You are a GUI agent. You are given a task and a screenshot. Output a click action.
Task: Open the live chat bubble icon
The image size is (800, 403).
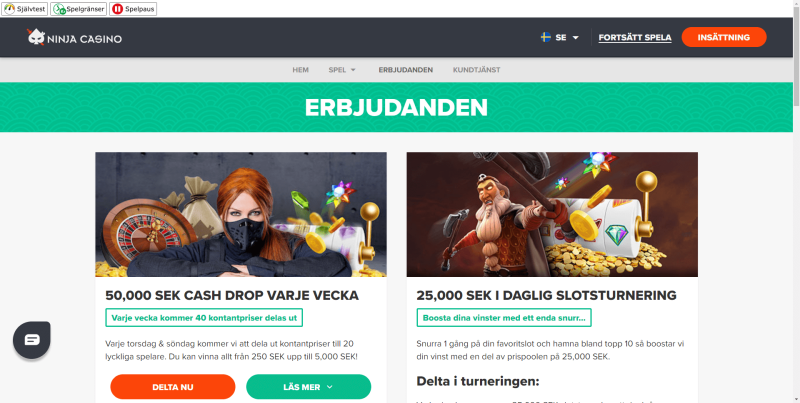pos(32,340)
